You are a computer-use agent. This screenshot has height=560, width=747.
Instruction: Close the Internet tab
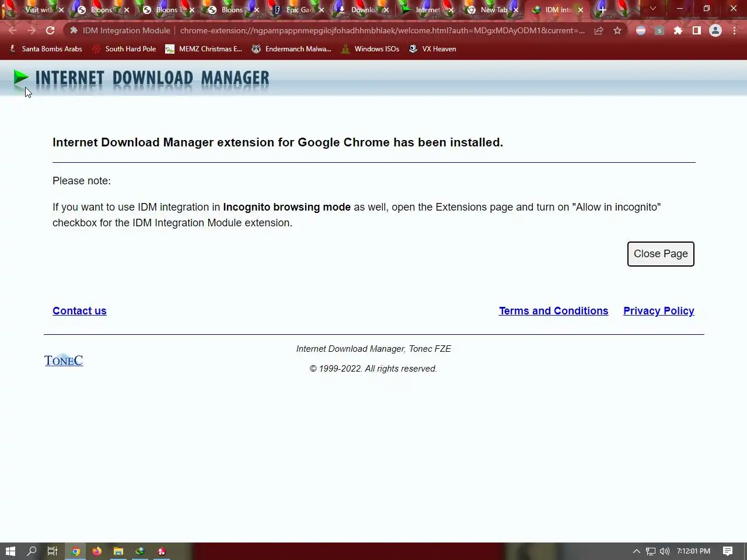pos(451,10)
